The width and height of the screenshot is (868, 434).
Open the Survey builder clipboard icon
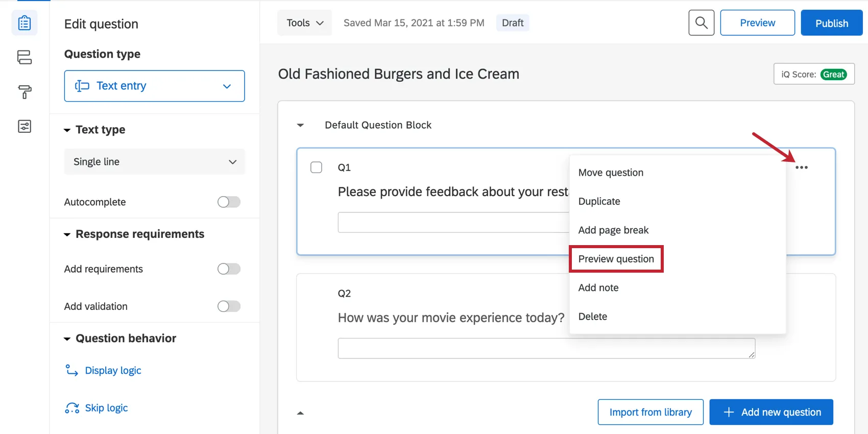(25, 23)
